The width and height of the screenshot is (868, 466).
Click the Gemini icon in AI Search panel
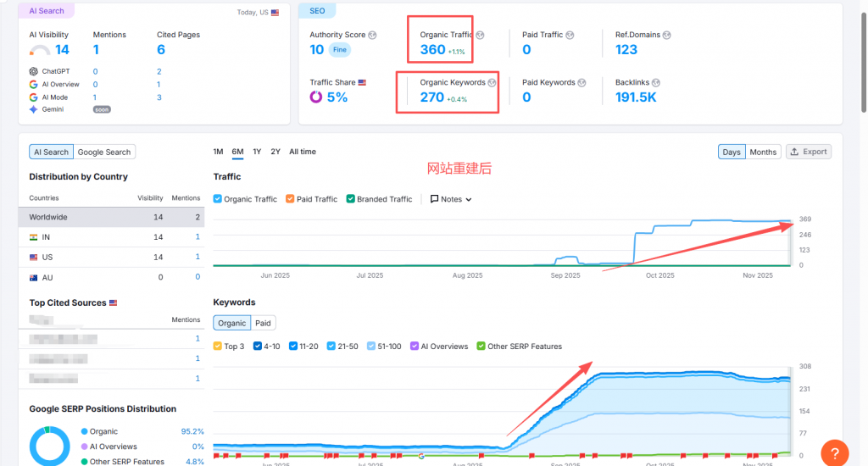point(34,109)
